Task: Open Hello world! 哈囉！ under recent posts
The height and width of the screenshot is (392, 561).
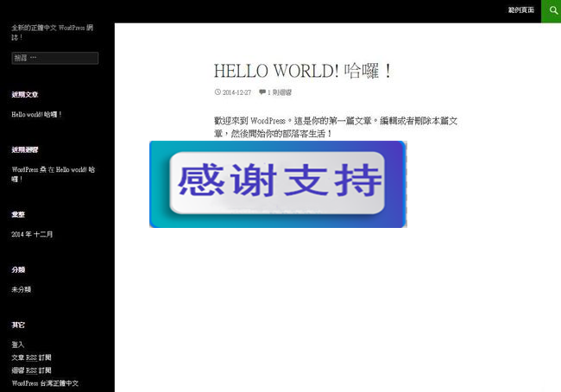Action: coord(36,114)
